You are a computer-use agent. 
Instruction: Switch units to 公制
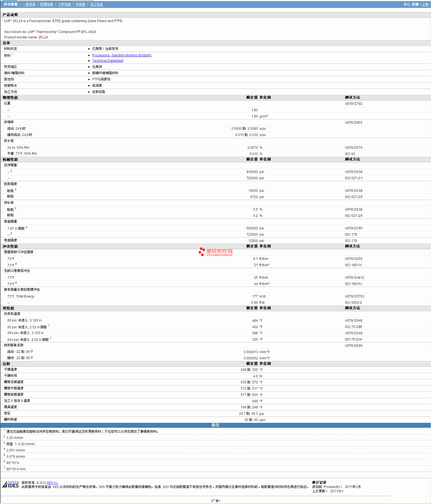click(425, 4)
